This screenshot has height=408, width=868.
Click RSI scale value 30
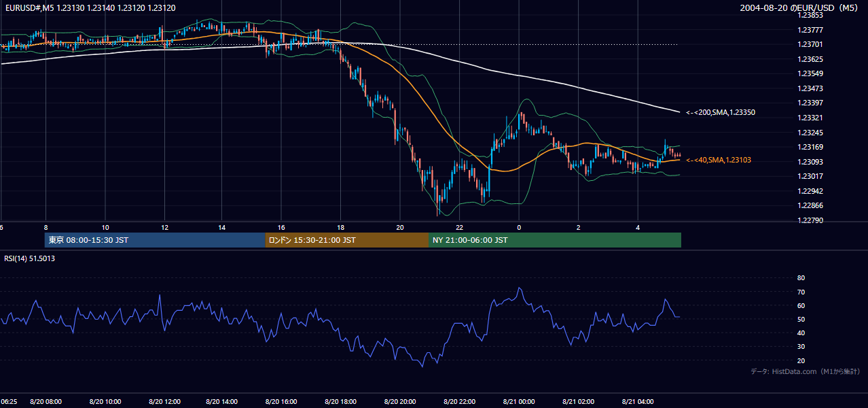point(801,347)
